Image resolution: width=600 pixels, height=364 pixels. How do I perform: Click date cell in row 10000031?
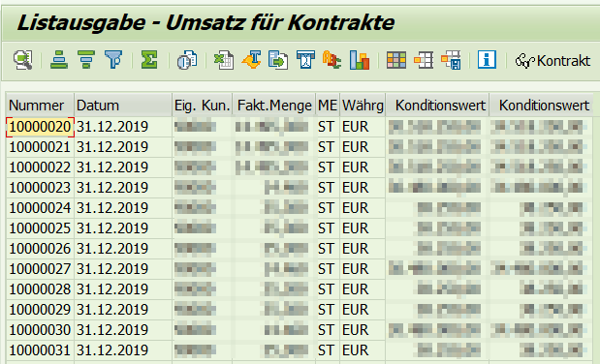[123, 349]
